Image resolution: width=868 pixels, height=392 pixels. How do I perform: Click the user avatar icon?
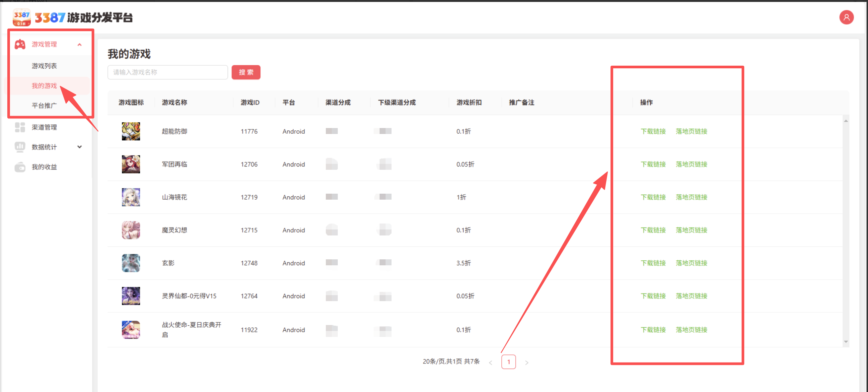(x=846, y=18)
